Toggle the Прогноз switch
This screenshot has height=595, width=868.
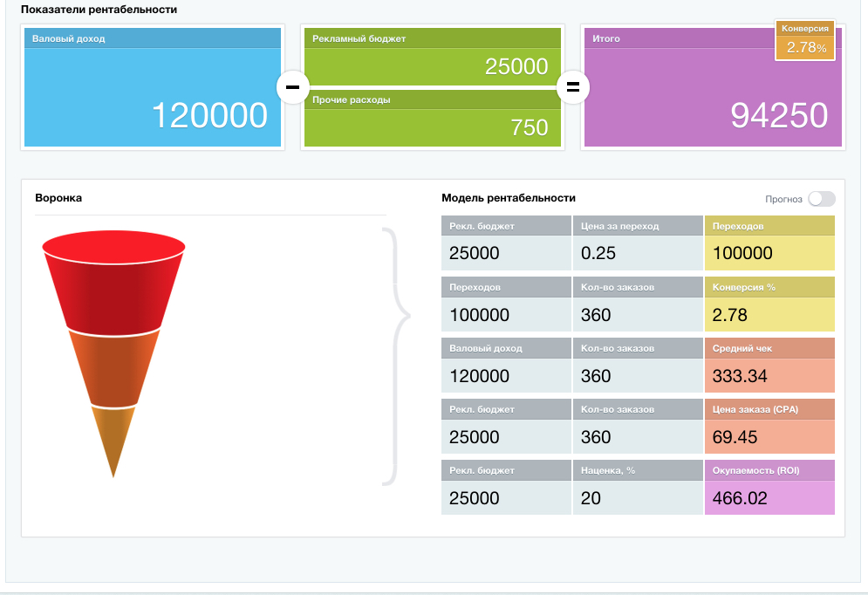click(x=821, y=199)
